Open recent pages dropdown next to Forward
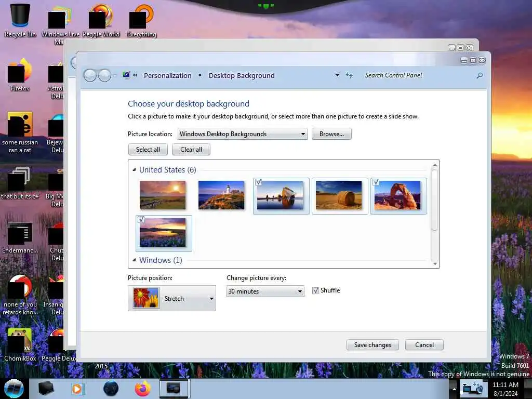532x399 pixels. coord(115,75)
